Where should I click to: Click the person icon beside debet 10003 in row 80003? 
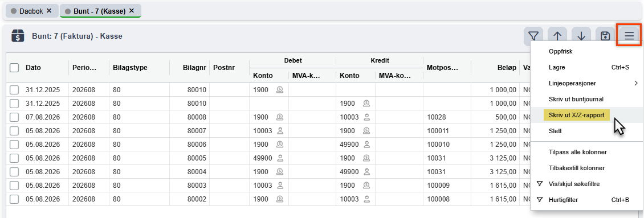pyautogui.click(x=280, y=186)
